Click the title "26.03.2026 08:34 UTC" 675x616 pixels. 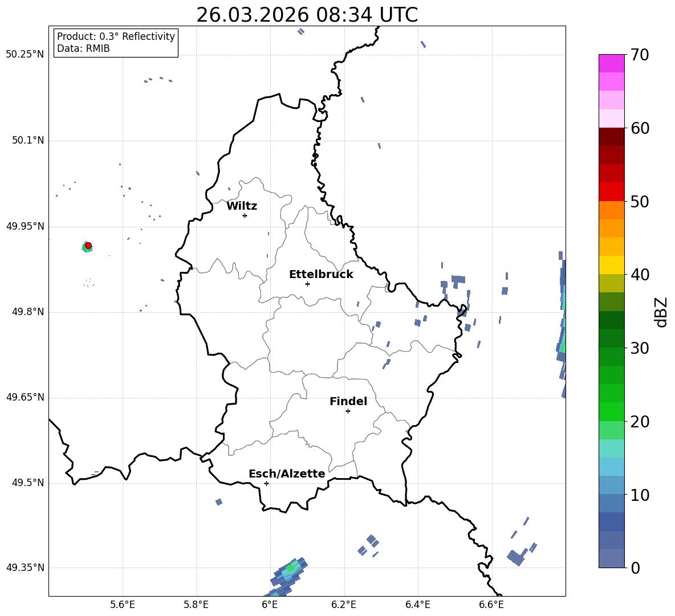[307, 15]
